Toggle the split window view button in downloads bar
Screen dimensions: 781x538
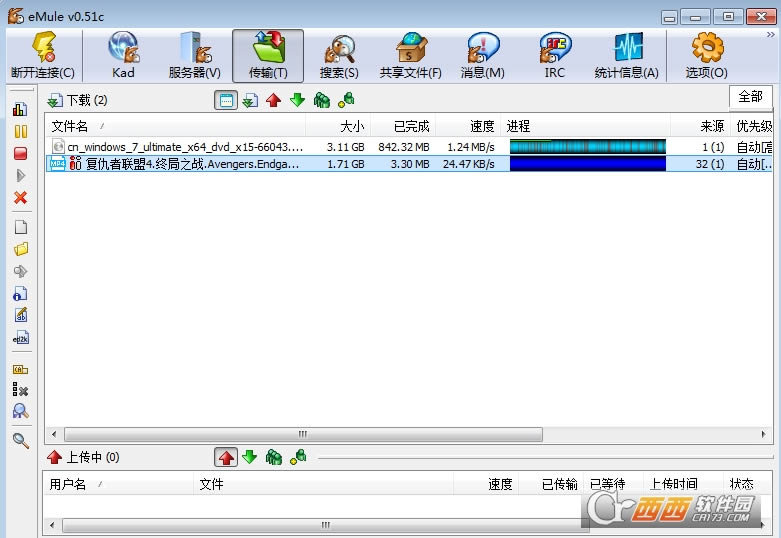226,100
